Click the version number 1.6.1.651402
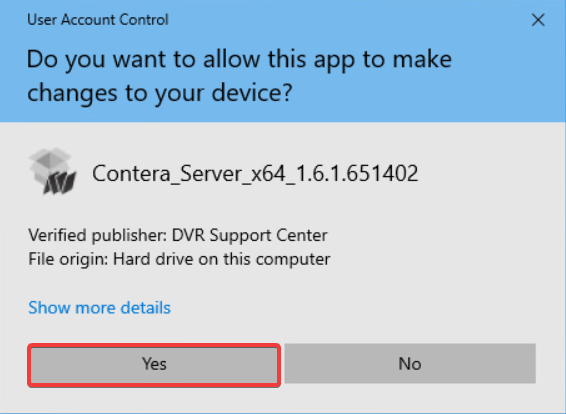 [x=357, y=173]
